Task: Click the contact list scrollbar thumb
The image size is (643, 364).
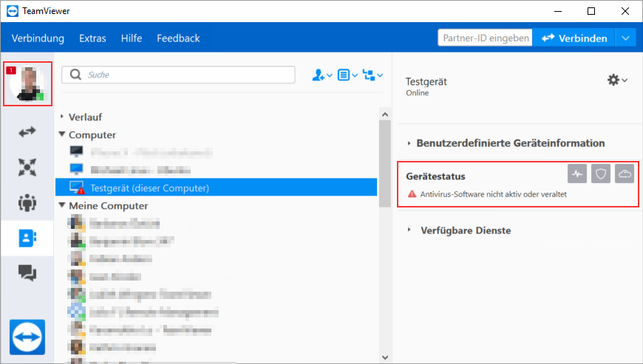Action: 384,164
